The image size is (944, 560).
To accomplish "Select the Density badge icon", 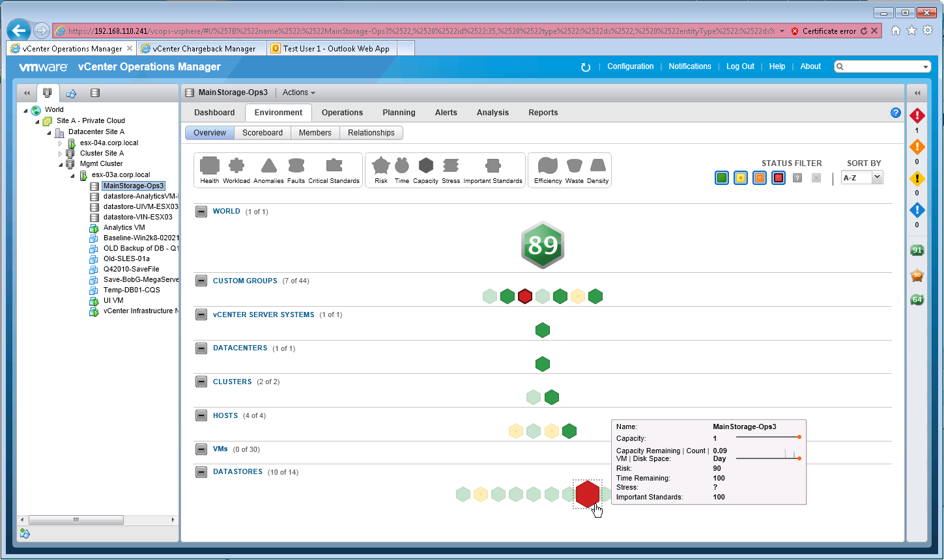I will pos(598,165).
